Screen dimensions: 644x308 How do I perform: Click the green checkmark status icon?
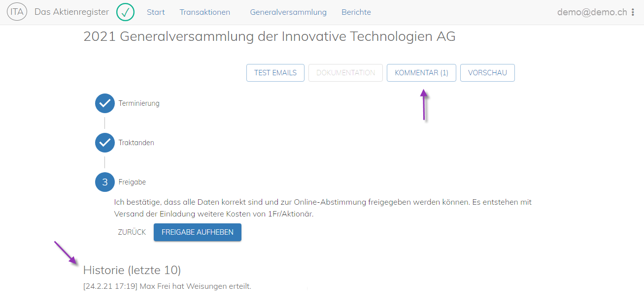coord(126,12)
